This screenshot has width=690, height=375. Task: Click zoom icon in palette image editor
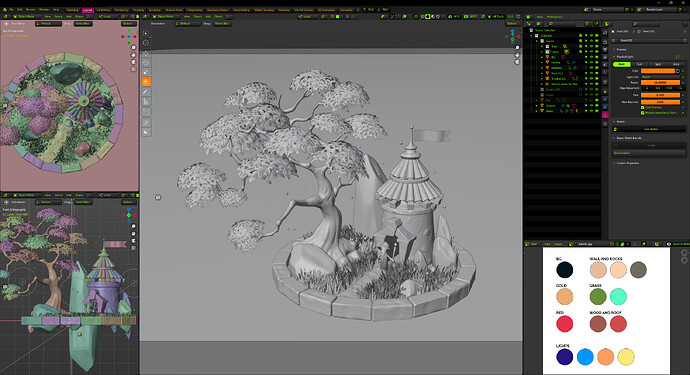[x=684, y=253]
